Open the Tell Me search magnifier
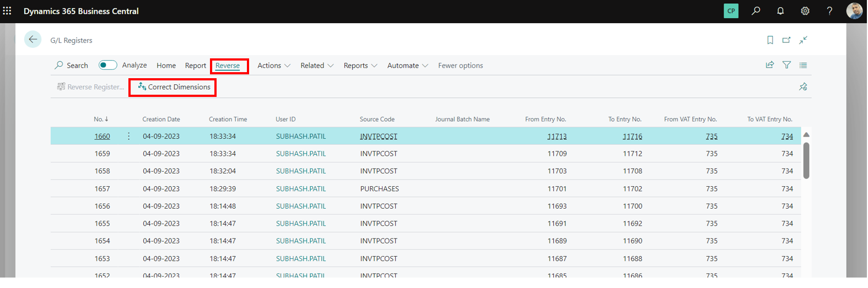The image size is (868, 288). (756, 10)
